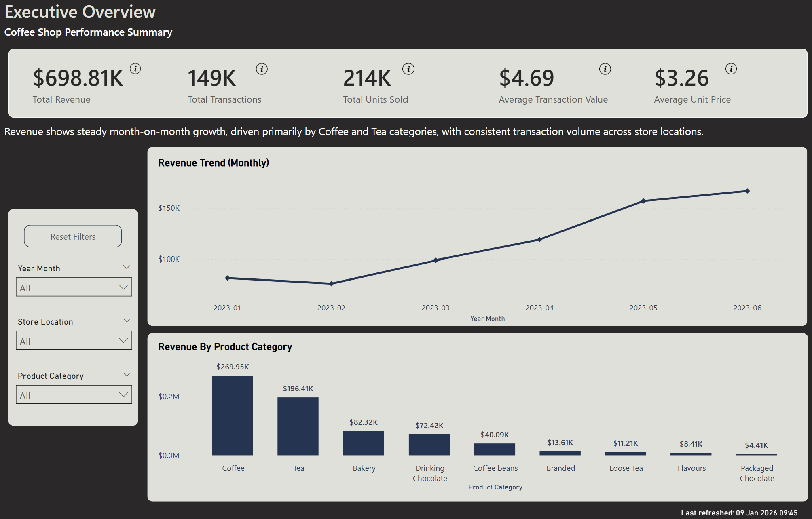
Task: Open the info tooltip for Total Transactions
Action: click(x=262, y=69)
